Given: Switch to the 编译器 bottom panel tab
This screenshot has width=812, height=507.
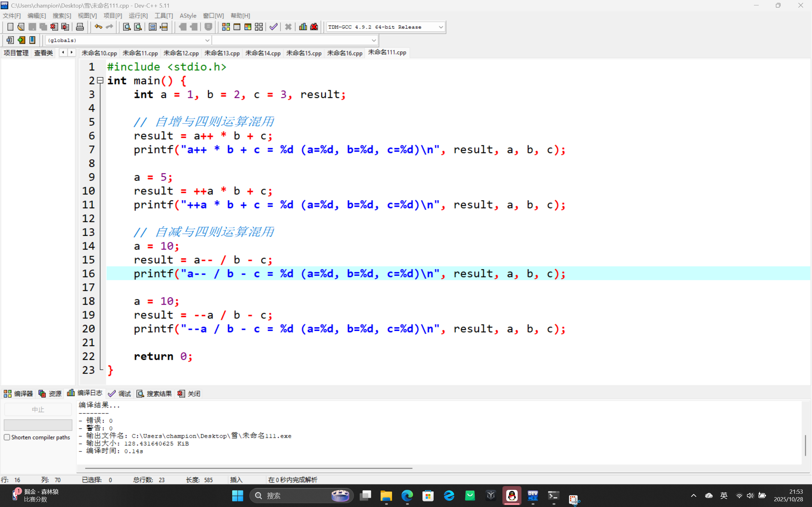Looking at the screenshot, I should point(18,393).
